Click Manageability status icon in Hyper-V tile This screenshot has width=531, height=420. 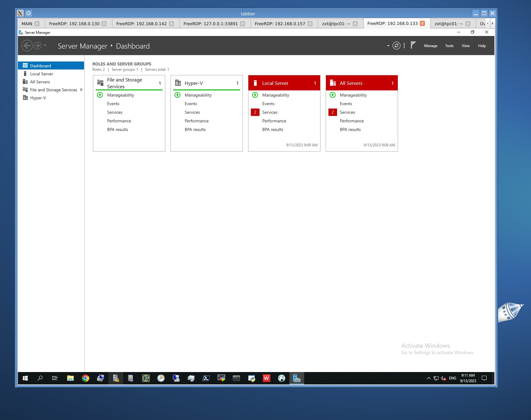(178, 95)
